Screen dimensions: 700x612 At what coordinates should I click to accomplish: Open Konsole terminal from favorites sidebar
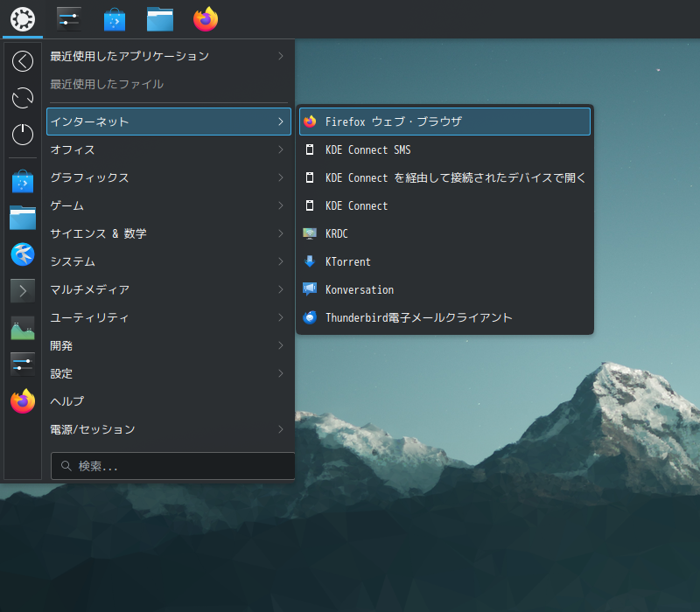coord(23,291)
